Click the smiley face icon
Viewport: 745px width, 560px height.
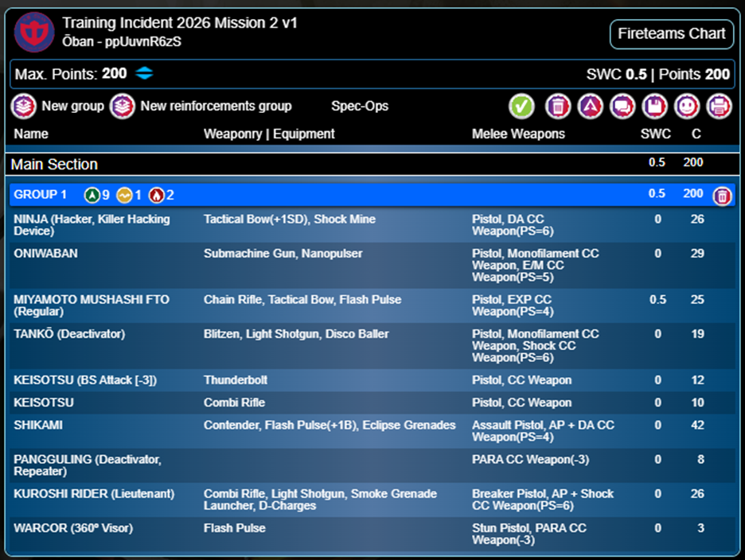(x=687, y=106)
